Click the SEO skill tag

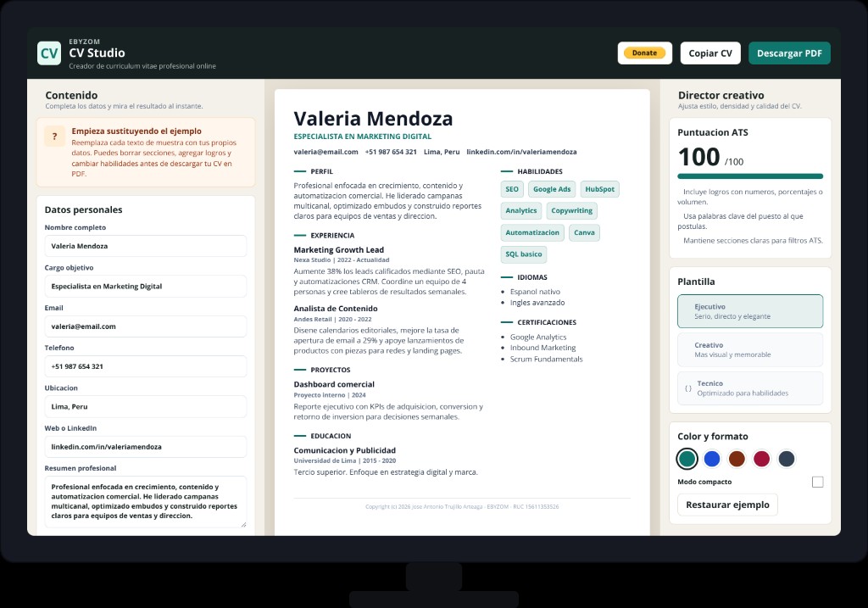[x=512, y=189]
